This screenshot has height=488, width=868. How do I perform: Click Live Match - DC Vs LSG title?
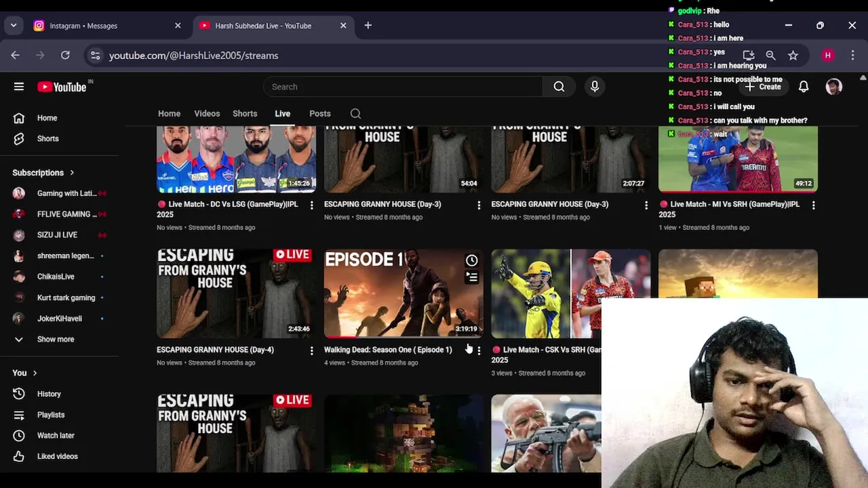click(227, 209)
